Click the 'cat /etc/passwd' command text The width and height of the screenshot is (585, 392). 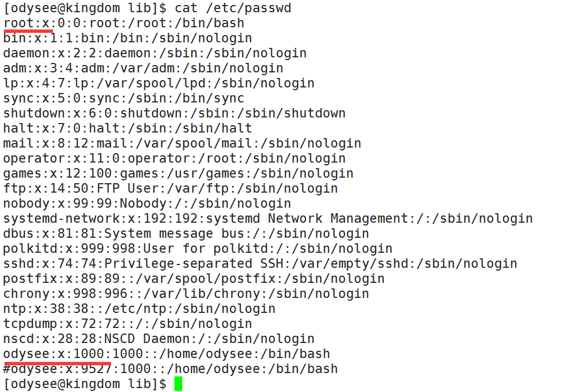[233, 8]
